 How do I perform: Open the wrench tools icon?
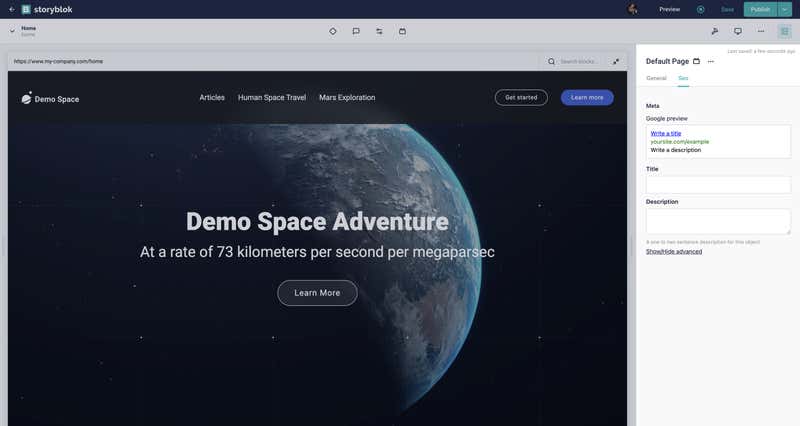[715, 31]
